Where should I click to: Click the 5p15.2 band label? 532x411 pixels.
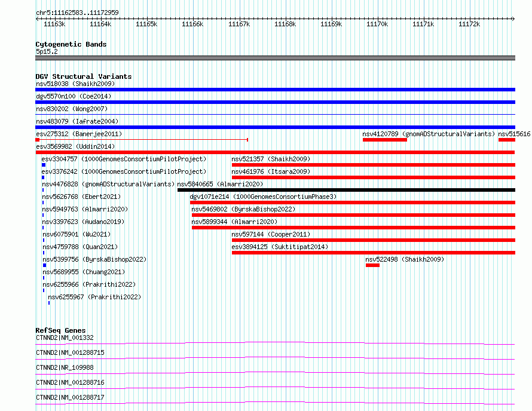(47, 51)
